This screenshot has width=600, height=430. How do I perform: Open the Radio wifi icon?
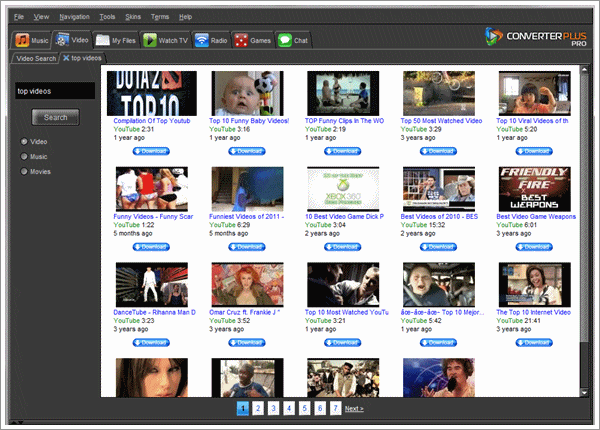tap(202, 40)
